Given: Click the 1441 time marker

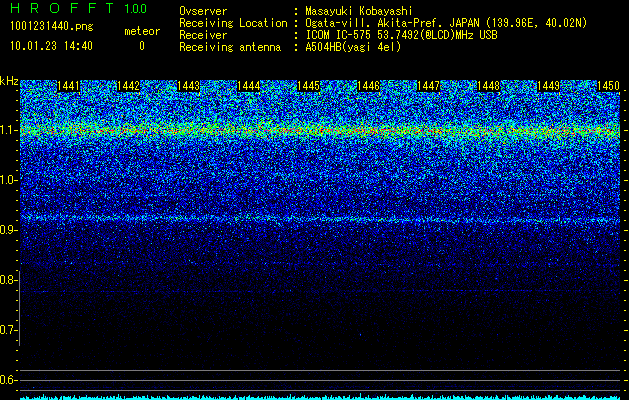Looking at the screenshot, I should 69,86.
